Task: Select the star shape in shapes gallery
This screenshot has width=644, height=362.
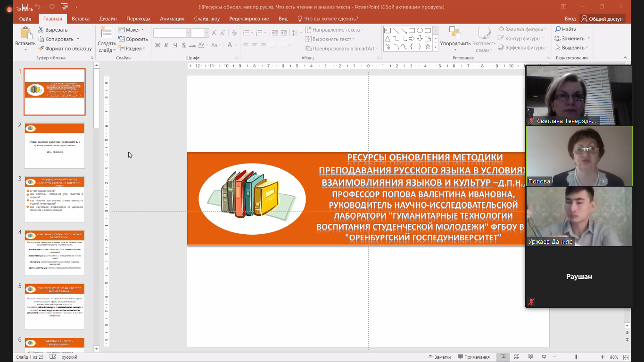Action: pos(428,47)
